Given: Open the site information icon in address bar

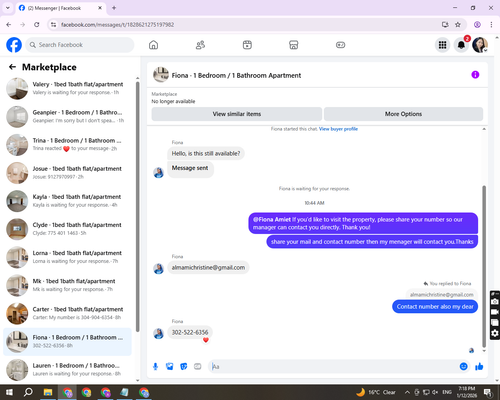Looking at the screenshot, I should (53, 25).
